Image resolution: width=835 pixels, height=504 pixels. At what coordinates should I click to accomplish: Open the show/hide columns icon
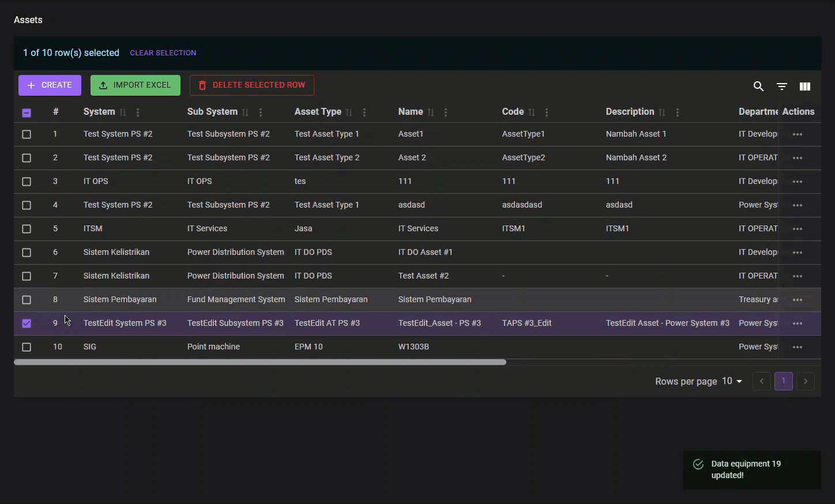click(805, 86)
